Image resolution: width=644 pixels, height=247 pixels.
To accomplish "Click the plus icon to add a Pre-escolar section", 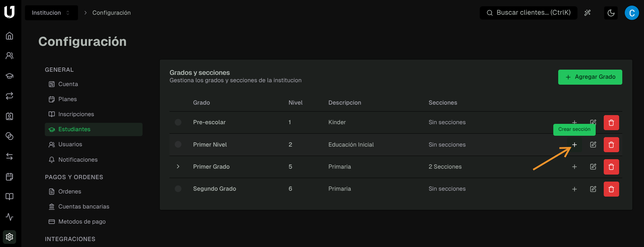I will (x=574, y=122).
